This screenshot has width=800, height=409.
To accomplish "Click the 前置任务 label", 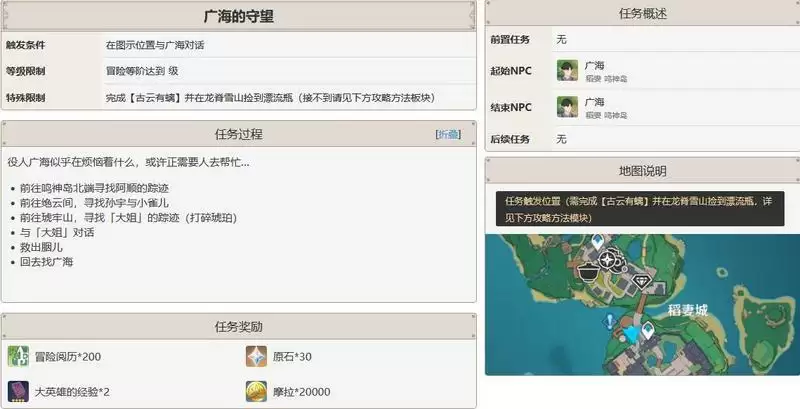I will coord(510,39).
